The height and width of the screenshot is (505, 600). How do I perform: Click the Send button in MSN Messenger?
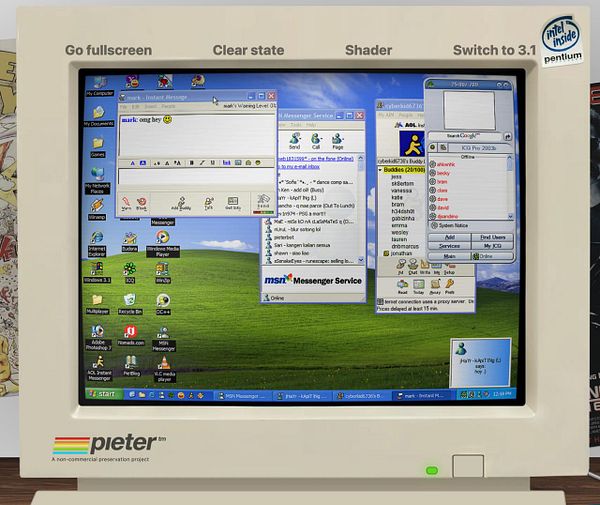pyautogui.click(x=294, y=141)
